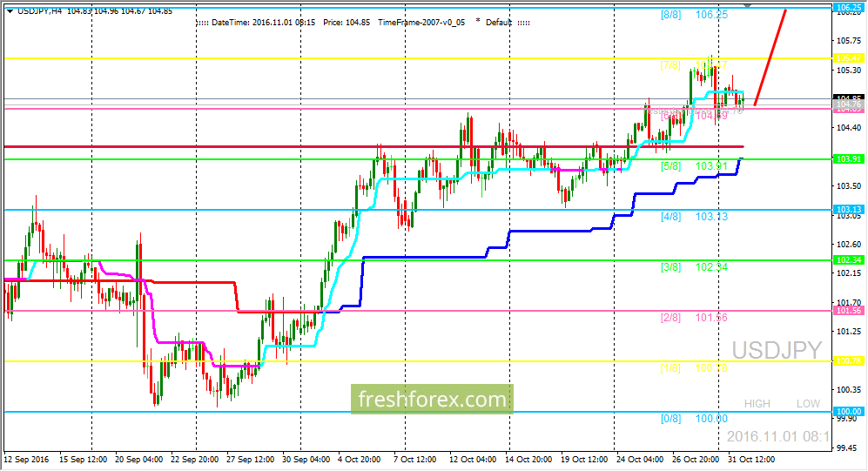Image resolution: width=868 pixels, height=471 pixels.
Task: Click the Price: 104.85 info label
Action: 347,22
